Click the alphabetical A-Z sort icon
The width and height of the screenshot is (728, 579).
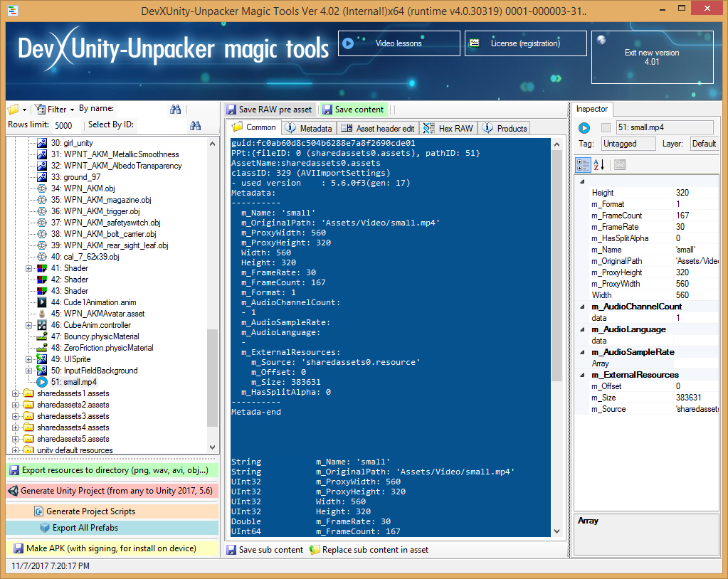(599, 165)
